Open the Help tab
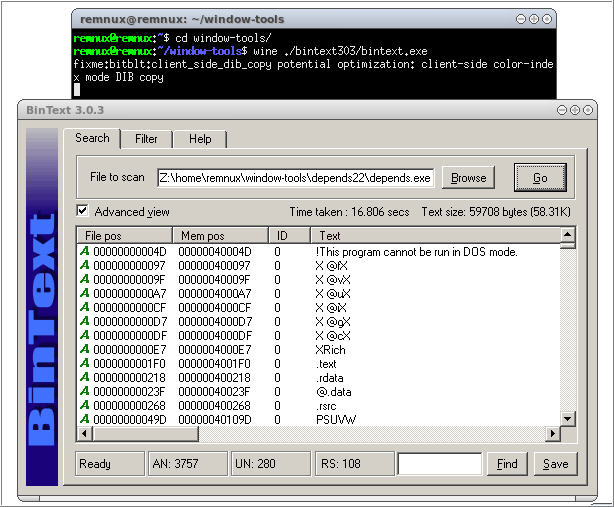Screen dimensions: 614x507 tap(200, 139)
